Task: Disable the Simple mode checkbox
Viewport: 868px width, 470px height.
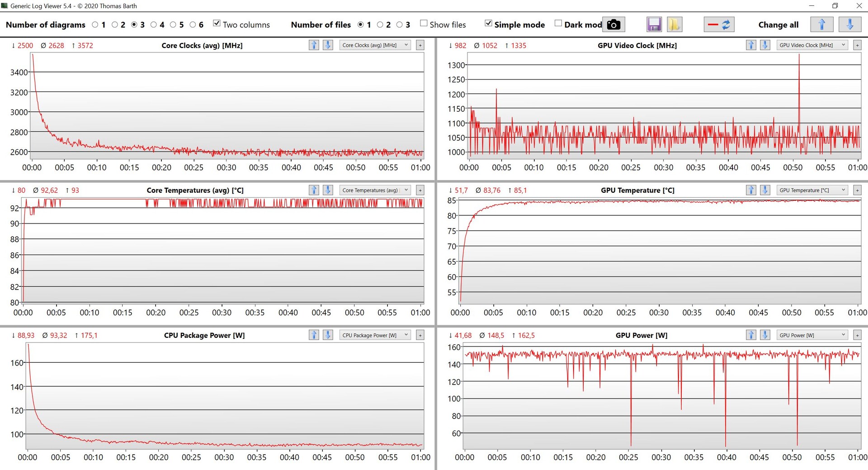Action: (488, 24)
